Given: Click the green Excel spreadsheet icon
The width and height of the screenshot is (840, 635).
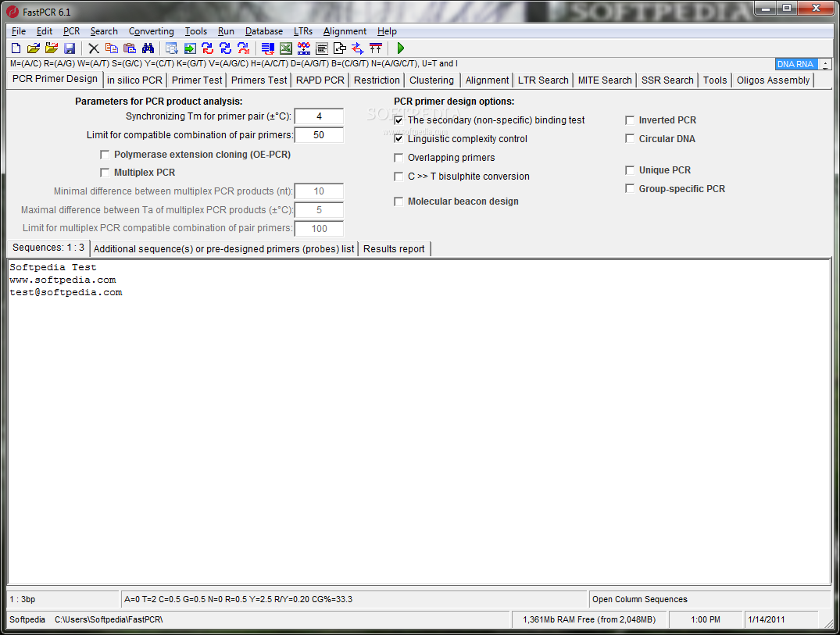Looking at the screenshot, I should 286,48.
